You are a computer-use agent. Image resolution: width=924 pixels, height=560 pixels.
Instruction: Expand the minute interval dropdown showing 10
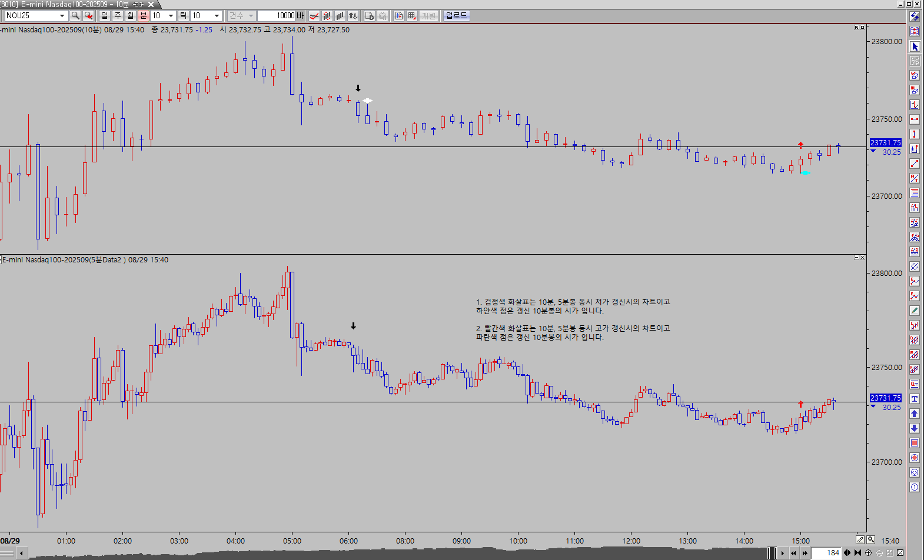pyautogui.click(x=171, y=16)
